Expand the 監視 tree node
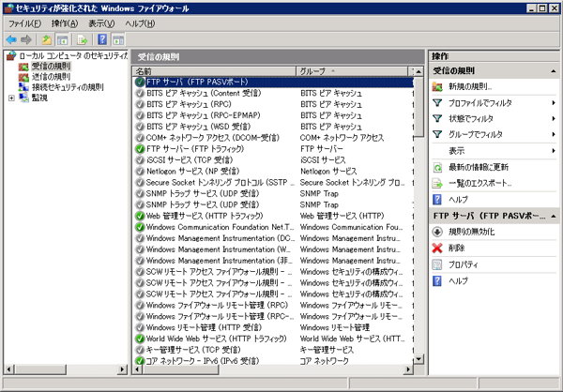 point(11,98)
